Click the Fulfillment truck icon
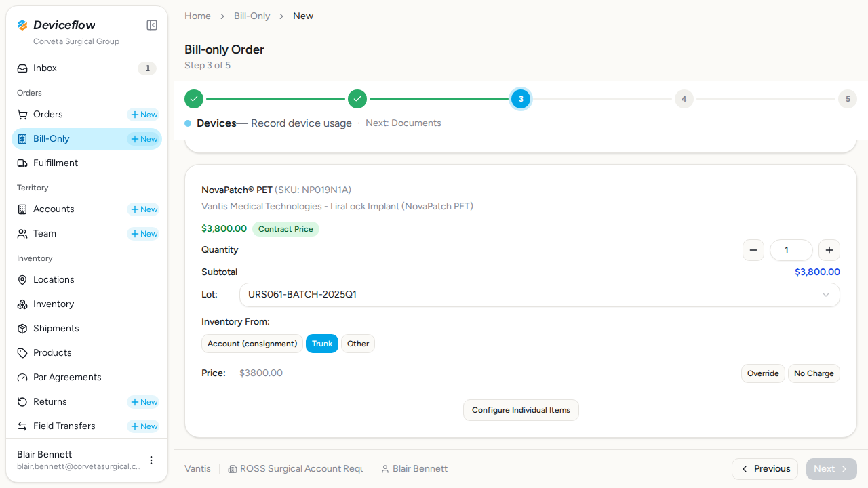Screen dimensions: 868x488 click(22, 163)
